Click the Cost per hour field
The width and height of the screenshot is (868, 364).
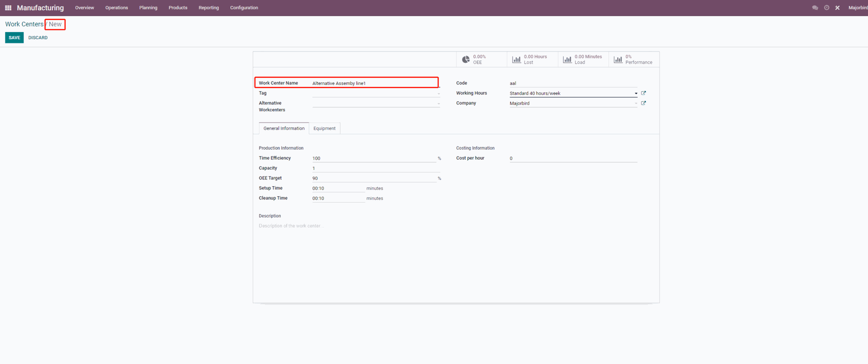[573, 158]
